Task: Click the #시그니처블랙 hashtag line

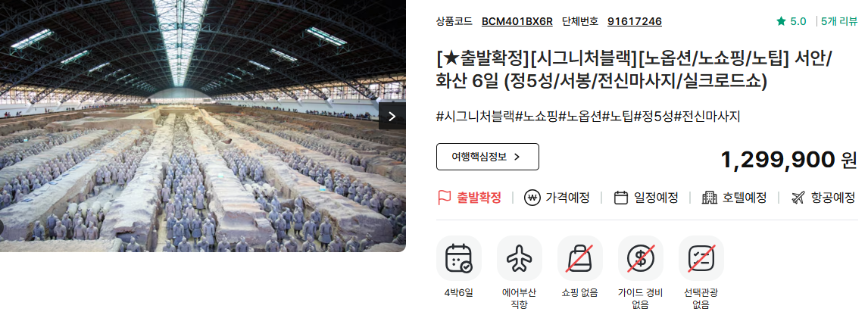Action: point(588,117)
